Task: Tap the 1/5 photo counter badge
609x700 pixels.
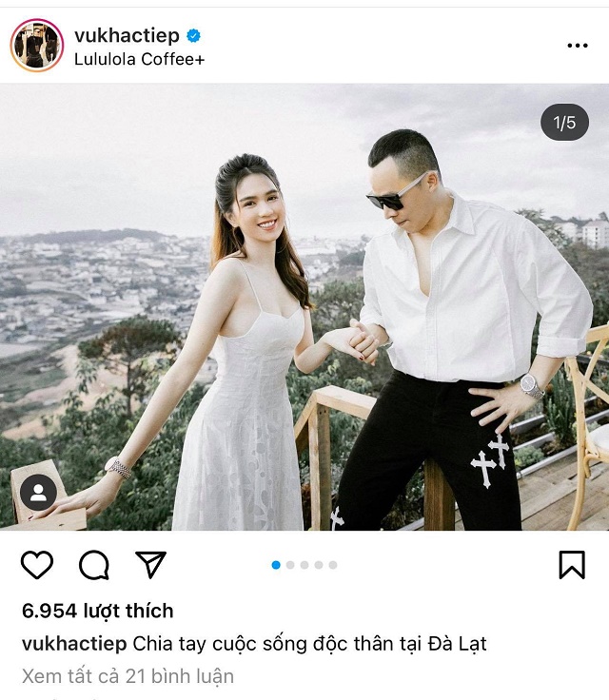Action: [x=564, y=123]
